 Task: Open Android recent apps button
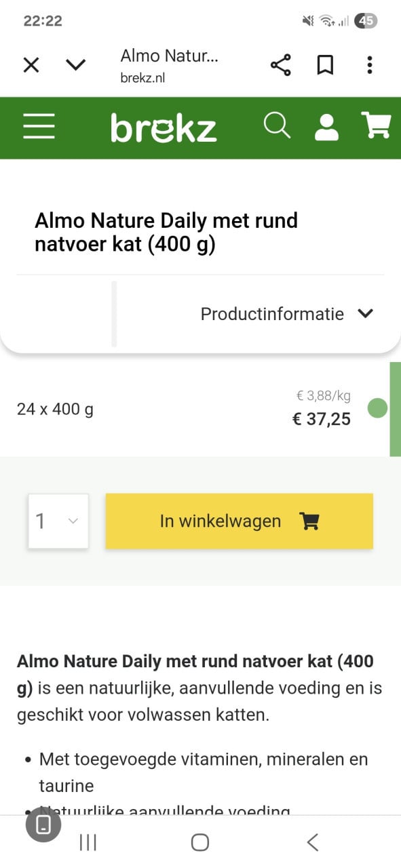(88, 842)
